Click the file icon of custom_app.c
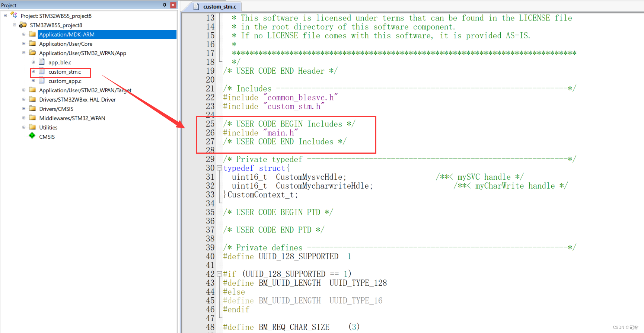Image resolution: width=644 pixels, height=333 pixels. coord(42,80)
